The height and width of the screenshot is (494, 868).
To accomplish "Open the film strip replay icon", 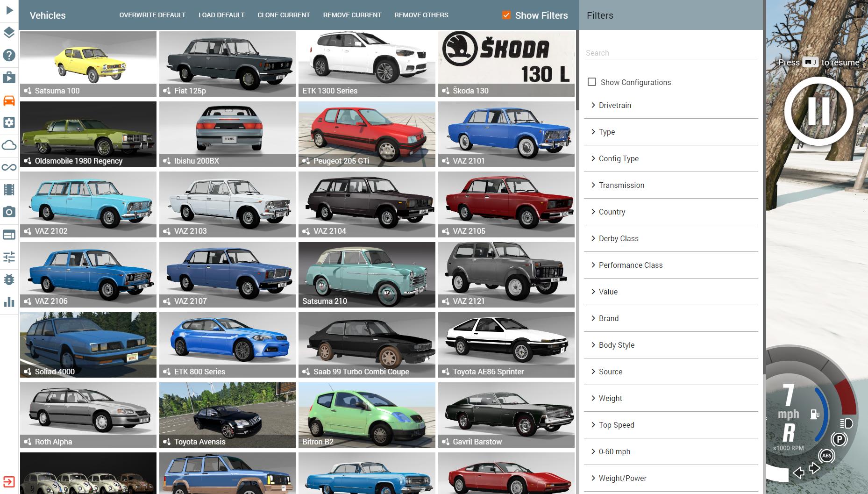I will pos(9,190).
